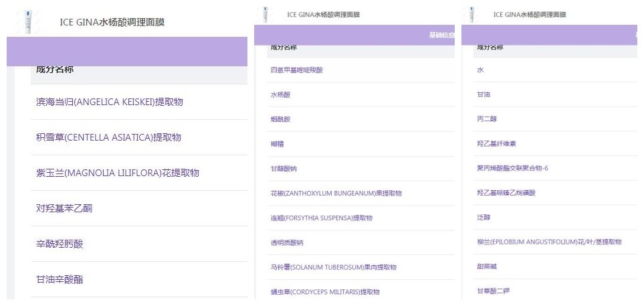Select the 辛酰羟肟酸 ingredient row
Screen dimensions: 644x306
[x=60, y=244]
